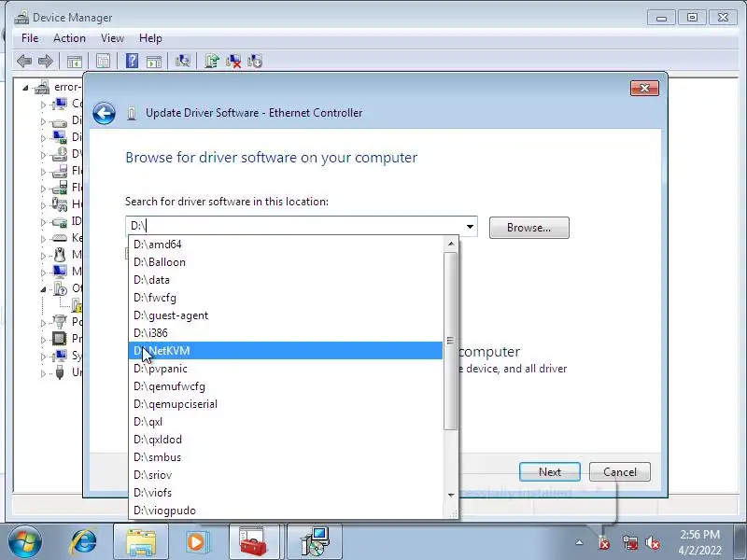
Task: Click the dropdown list scroll-down arrow
Action: [x=451, y=496]
